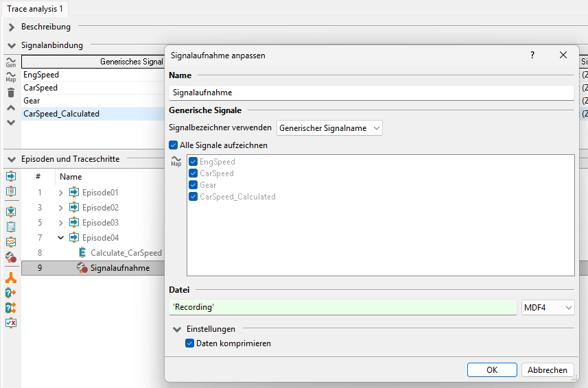Click the trash delete signal icon
The width and height of the screenshot is (588, 388).
click(11, 93)
